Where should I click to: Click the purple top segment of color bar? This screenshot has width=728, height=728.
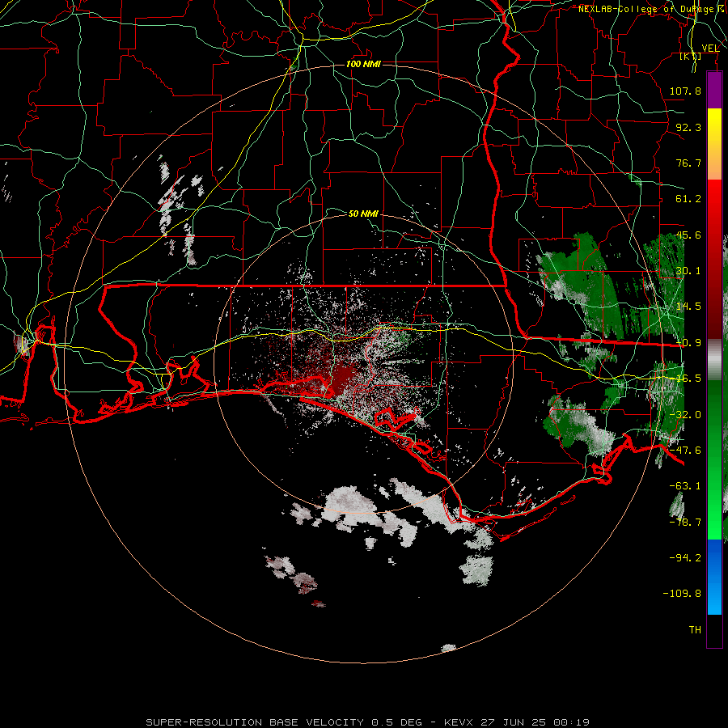pos(714,90)
